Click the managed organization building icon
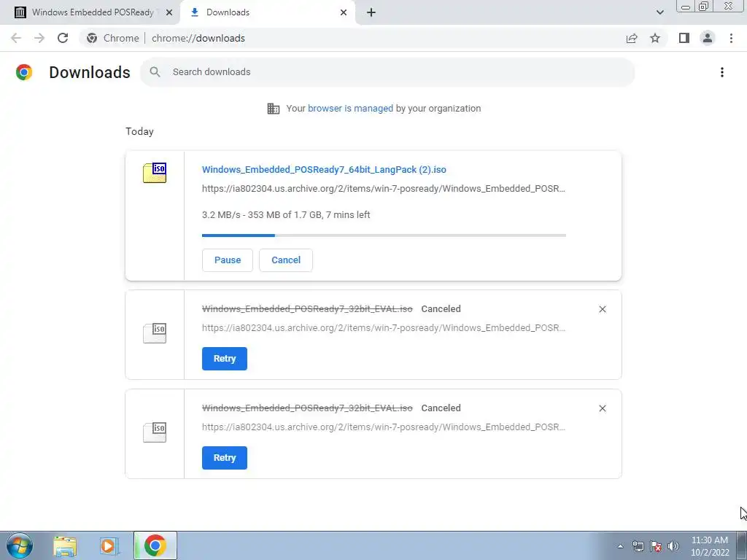This screenshot has width=747, height=560. click(274, 109)
